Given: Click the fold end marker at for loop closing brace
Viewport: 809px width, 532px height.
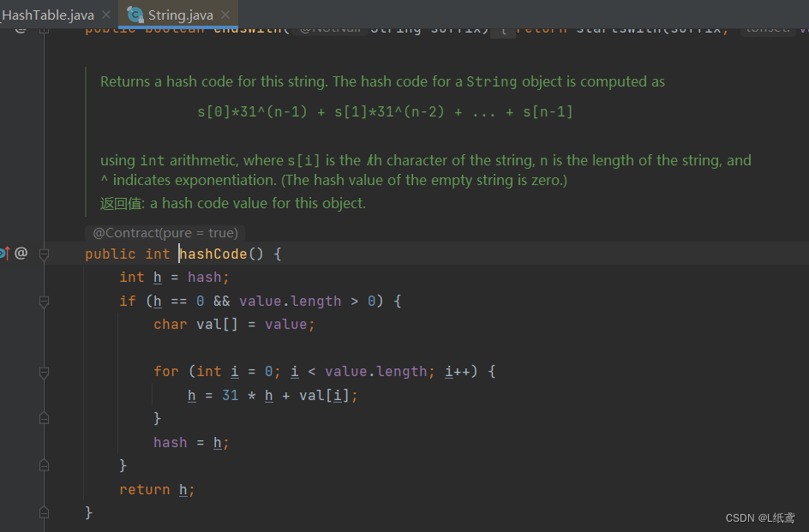Looking at the screenshot, I should (44, 418).
